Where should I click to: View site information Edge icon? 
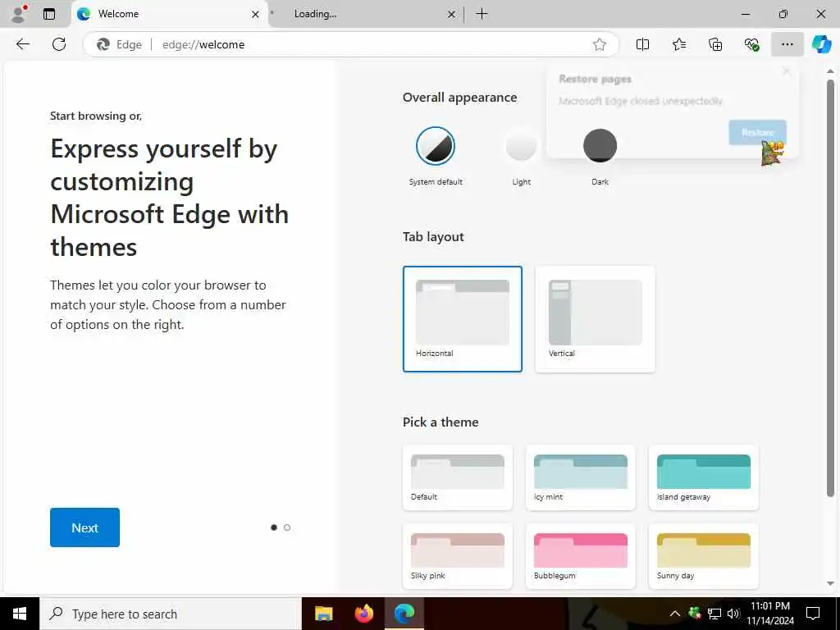pos(120,44)
